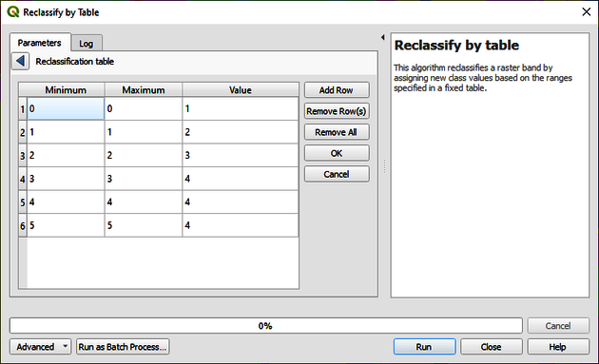
Task: Select the Value cell in row 6
Action: pyautogui.click(x=241, y=225)
